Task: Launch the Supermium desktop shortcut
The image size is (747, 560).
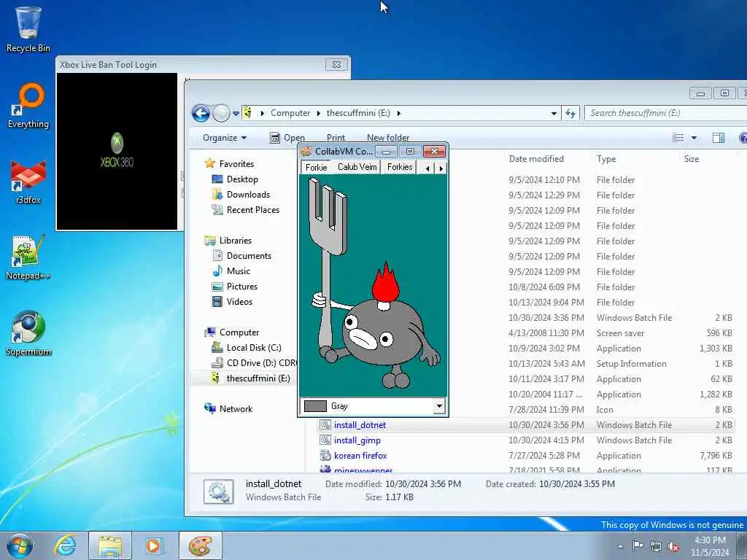Action: [x=28, y=333]
